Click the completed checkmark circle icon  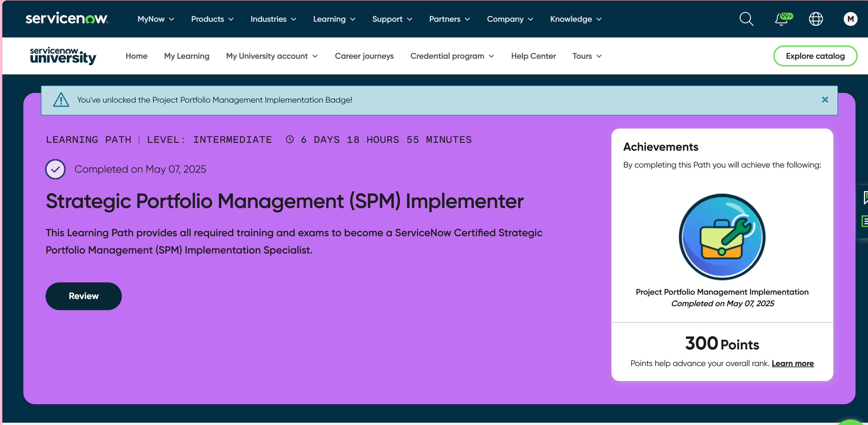(x=55, y=169)
